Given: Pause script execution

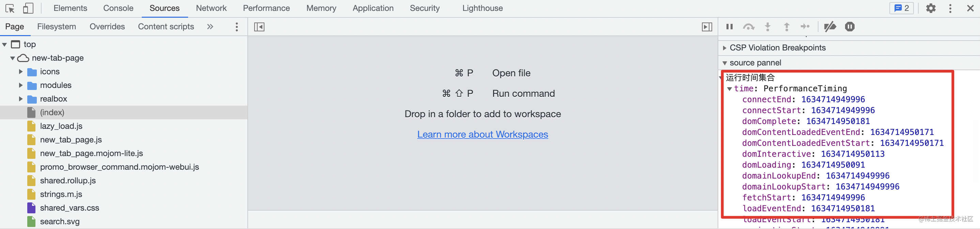Looking at the screenshot, I should pos(729,27).
